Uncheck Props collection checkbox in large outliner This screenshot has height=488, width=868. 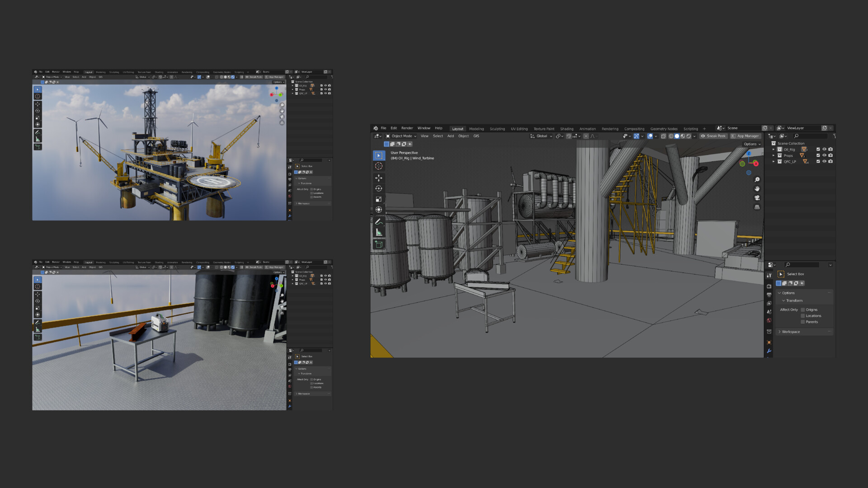click(818, 155)
